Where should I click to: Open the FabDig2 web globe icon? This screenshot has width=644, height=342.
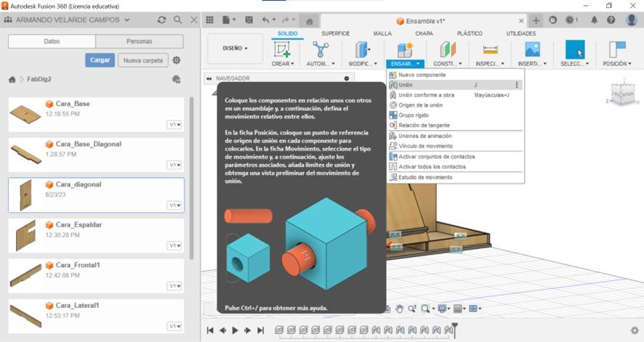click(x=177, y=79)
